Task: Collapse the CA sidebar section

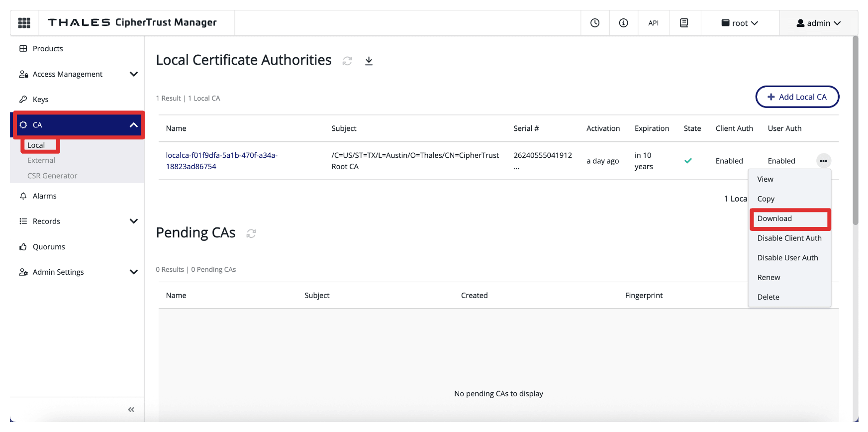Action: [x=133, y=125]
